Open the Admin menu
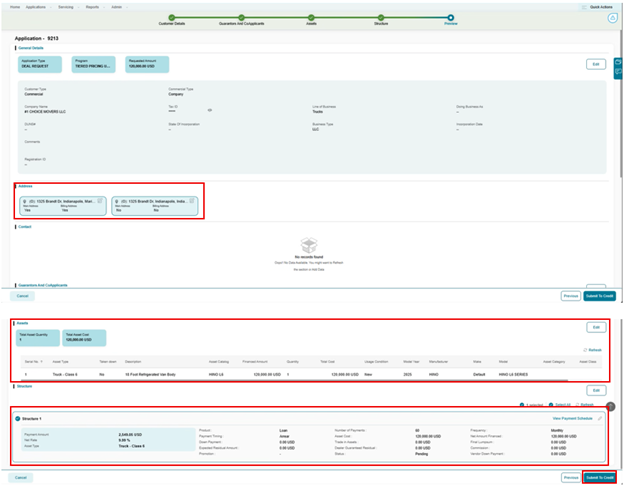The height and width of the screenshot is (488, 624). pos(118,6)
